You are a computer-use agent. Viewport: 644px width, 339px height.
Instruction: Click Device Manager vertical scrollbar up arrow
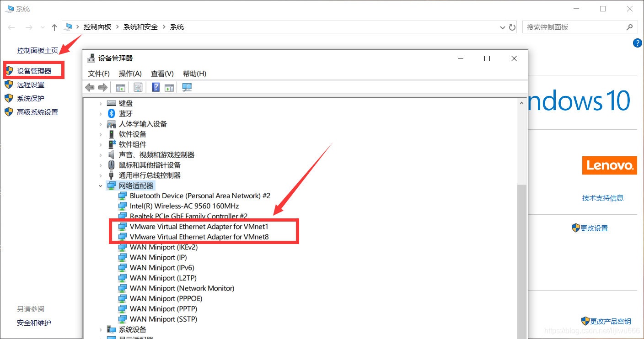pyautogui.click(x=522, y=104)
